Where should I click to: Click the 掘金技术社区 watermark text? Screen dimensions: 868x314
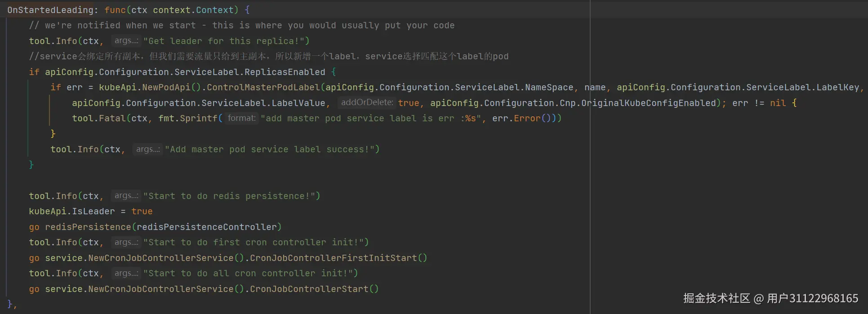pos(717,298)
